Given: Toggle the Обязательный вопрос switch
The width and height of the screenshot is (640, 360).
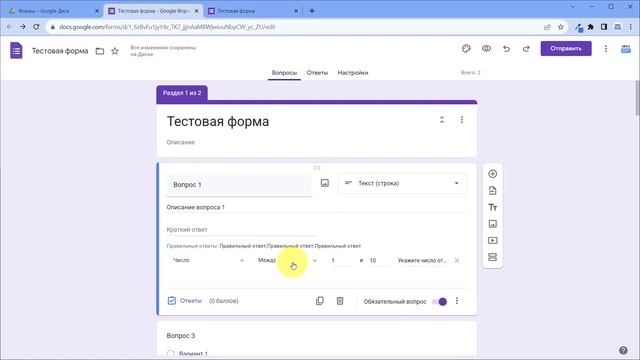Looking at the screenshot, I should [x=440, y=302].
